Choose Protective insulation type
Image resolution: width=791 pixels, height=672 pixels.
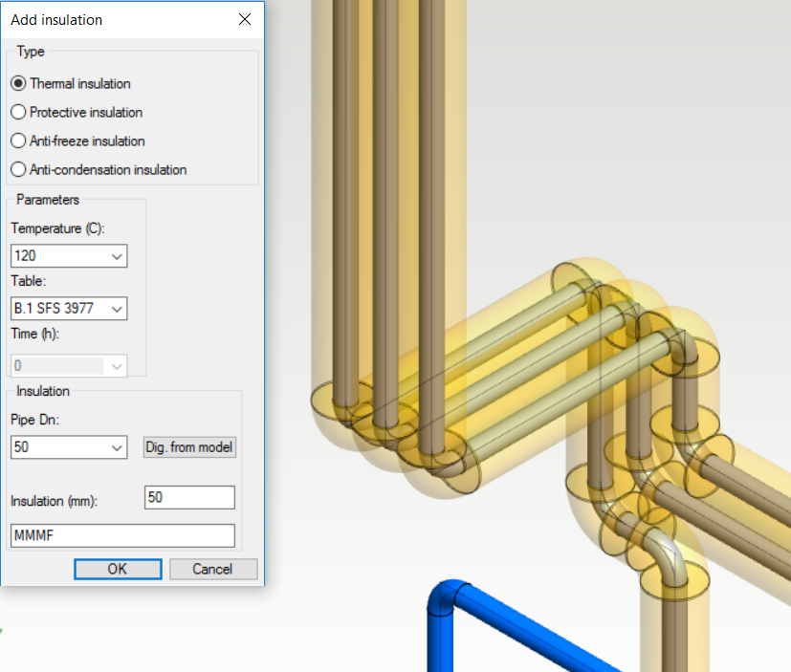coord(18,113)
